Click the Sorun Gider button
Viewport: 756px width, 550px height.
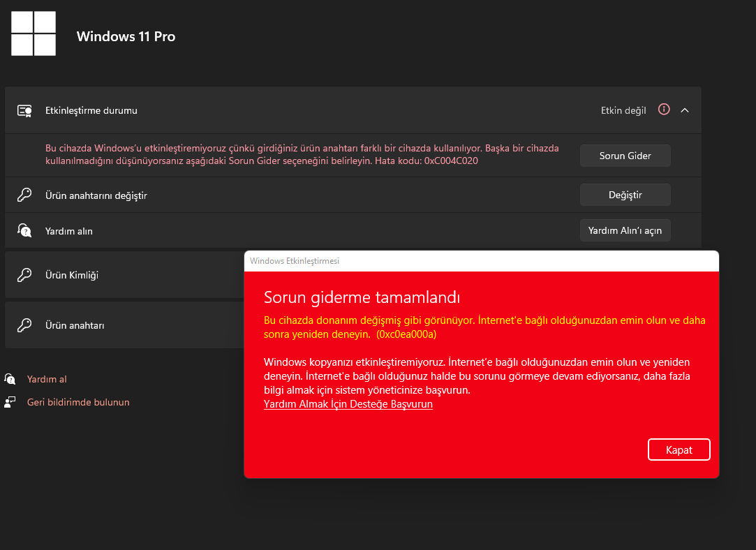pyautogui.click(x=625, y=156)
